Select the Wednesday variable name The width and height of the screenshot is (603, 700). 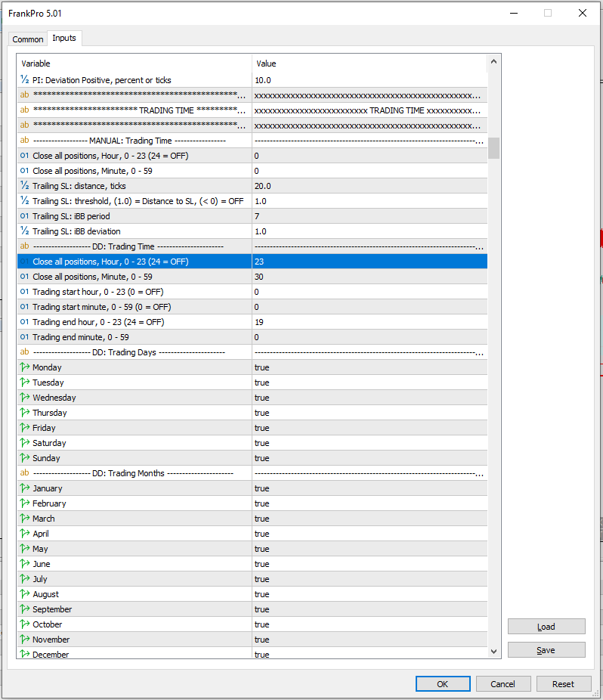pyautogui.click(x=54, y=398)
